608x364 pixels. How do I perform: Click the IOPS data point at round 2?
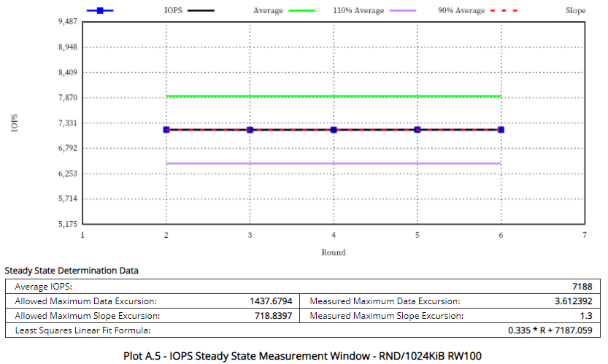(166, 129)
